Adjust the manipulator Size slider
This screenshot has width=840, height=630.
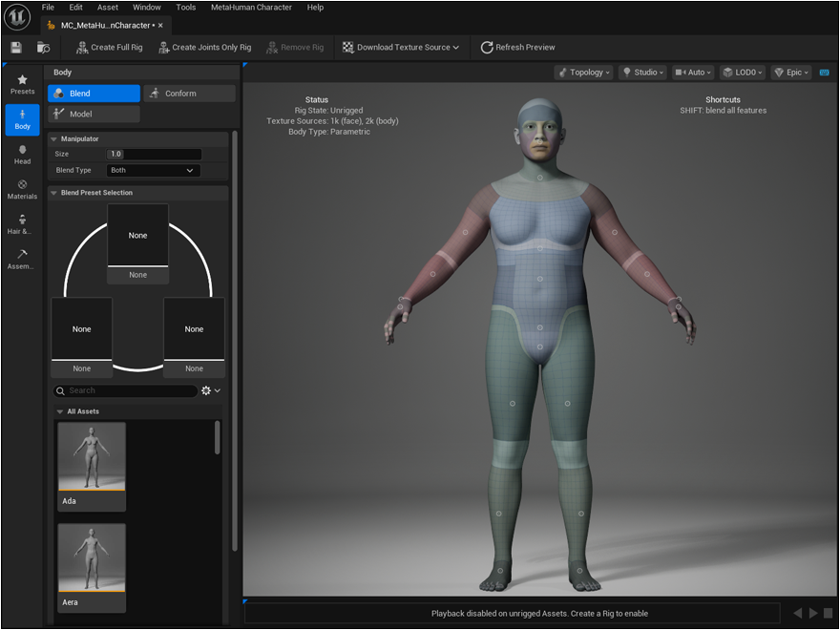click(154, 155)
